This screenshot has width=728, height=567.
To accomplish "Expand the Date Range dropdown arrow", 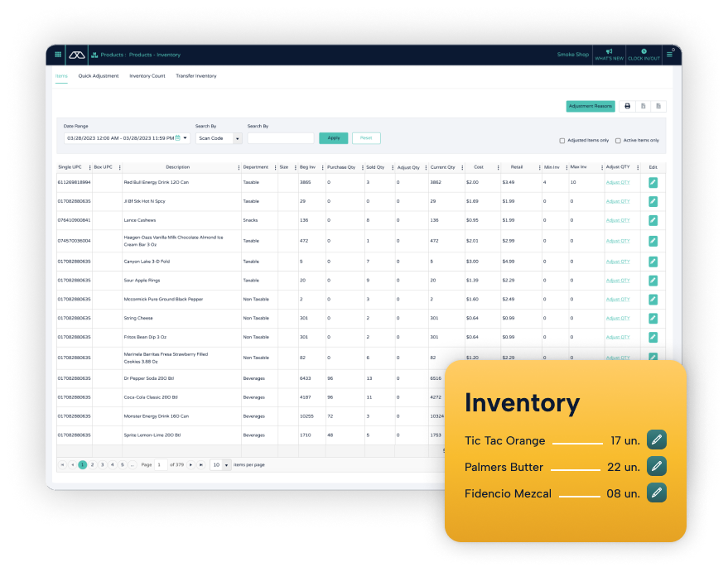I will pyautogui.click(x=186, y=137).
